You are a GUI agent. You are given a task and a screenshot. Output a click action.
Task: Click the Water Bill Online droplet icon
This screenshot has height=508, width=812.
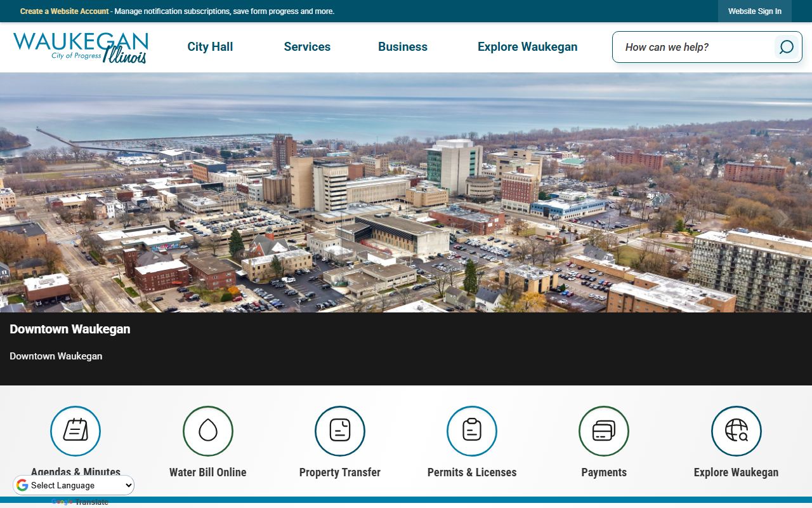pos(208,431)
